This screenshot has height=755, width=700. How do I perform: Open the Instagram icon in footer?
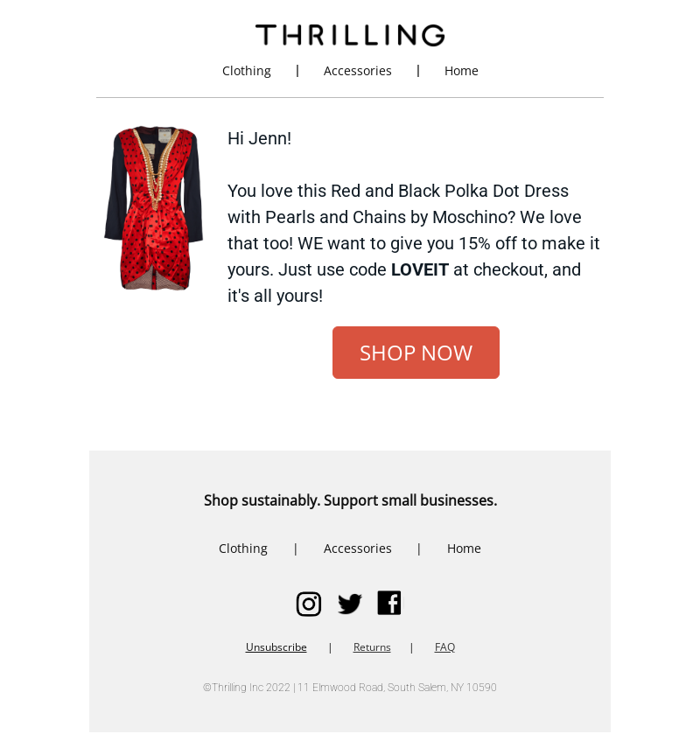click(x=309, y=604)
